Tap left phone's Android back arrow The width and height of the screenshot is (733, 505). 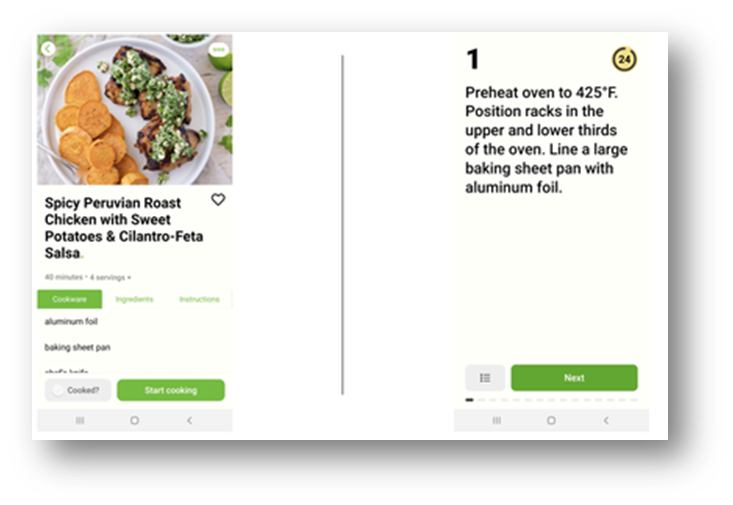click(189, 420)
